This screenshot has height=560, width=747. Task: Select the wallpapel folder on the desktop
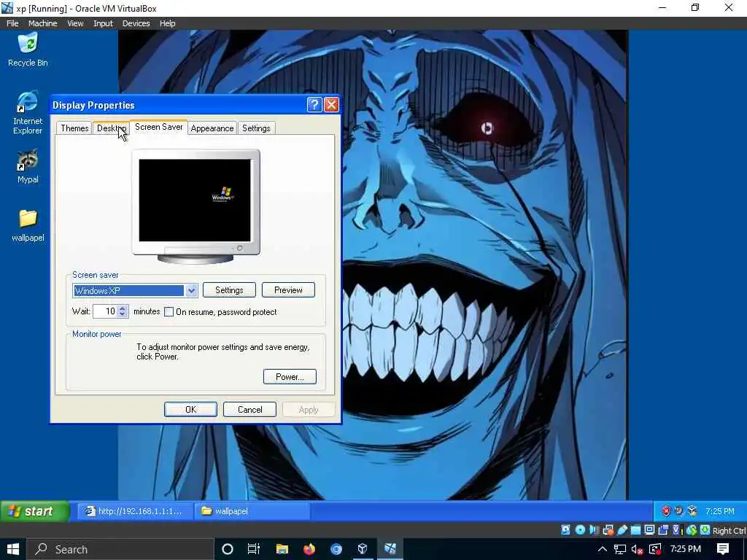click(x=28, y=226)
